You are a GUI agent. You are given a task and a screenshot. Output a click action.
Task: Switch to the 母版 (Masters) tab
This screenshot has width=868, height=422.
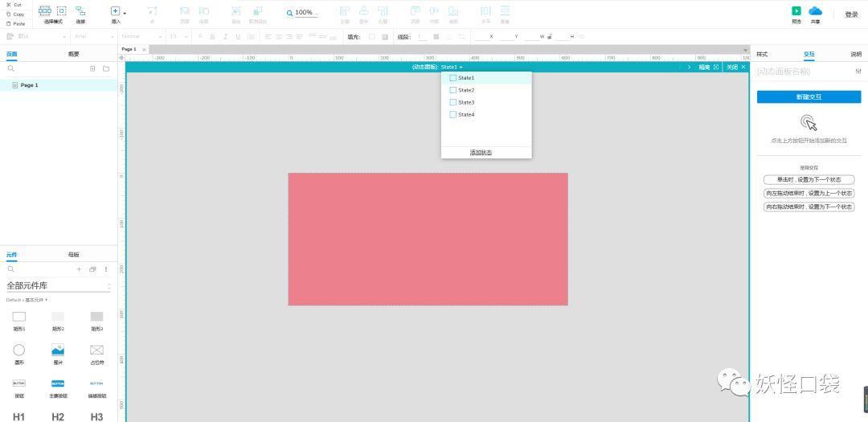point(74,254)
